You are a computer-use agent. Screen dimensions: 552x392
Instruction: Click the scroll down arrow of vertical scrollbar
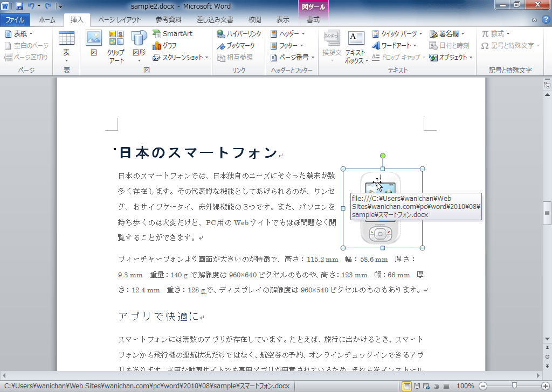pyautogui.click(x=547, y=339)
